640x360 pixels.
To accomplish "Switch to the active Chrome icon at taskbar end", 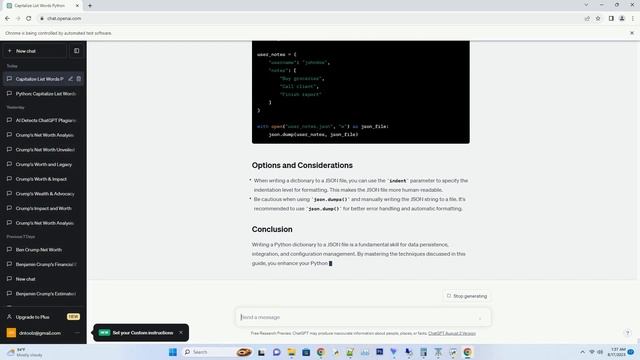I will click(467, 352).
